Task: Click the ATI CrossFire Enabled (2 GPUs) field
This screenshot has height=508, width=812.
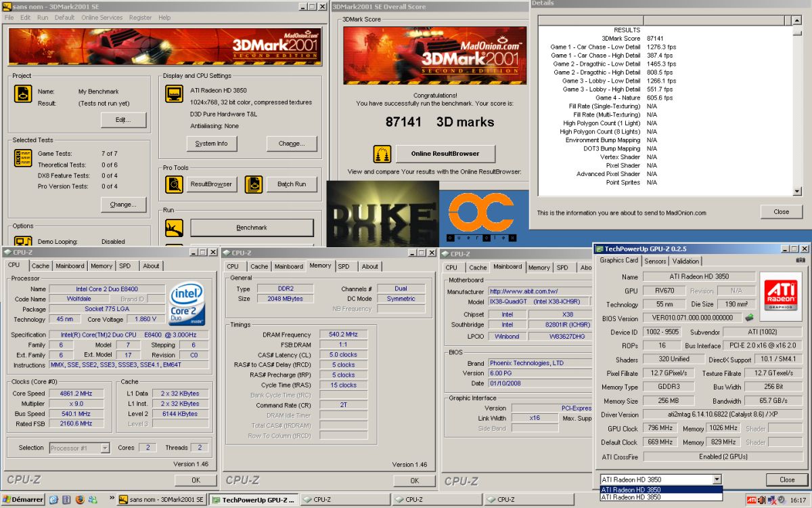Action: point(723,457)
